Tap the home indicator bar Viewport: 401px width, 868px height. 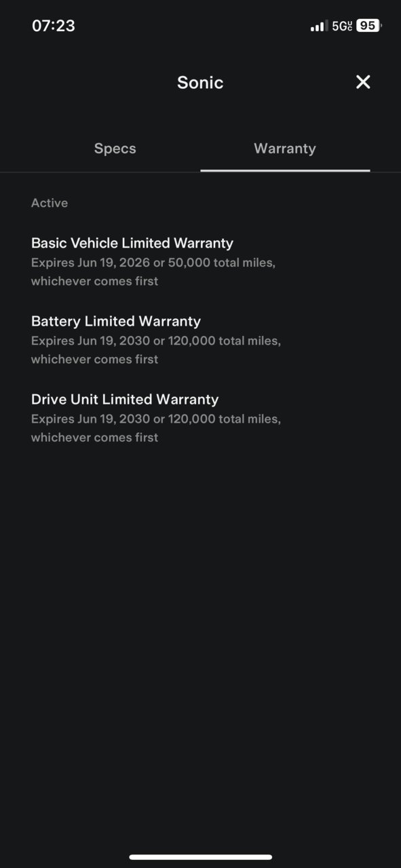[201, 857]
